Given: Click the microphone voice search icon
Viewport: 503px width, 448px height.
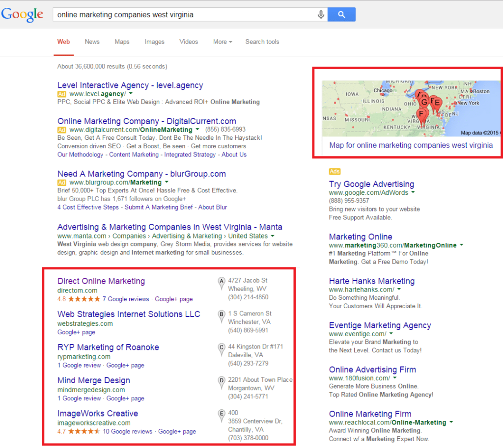Looking at the screenshot, I should tap(320, 15).
